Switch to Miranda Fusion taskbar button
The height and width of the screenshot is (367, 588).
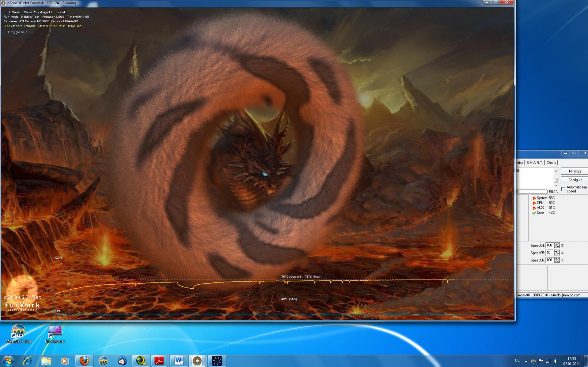click(103, 361)
